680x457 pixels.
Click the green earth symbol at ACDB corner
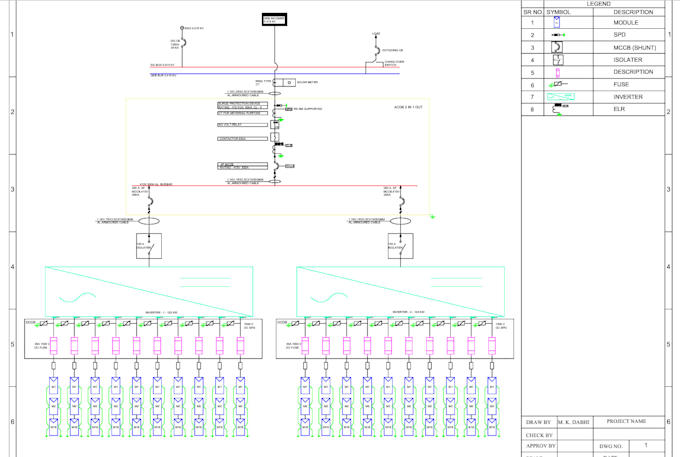tap(432, 216)
